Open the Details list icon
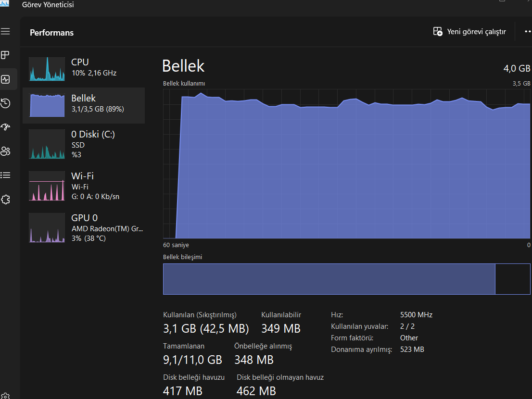This screenshot has height=399, width=532. click(x=5, y=175)
